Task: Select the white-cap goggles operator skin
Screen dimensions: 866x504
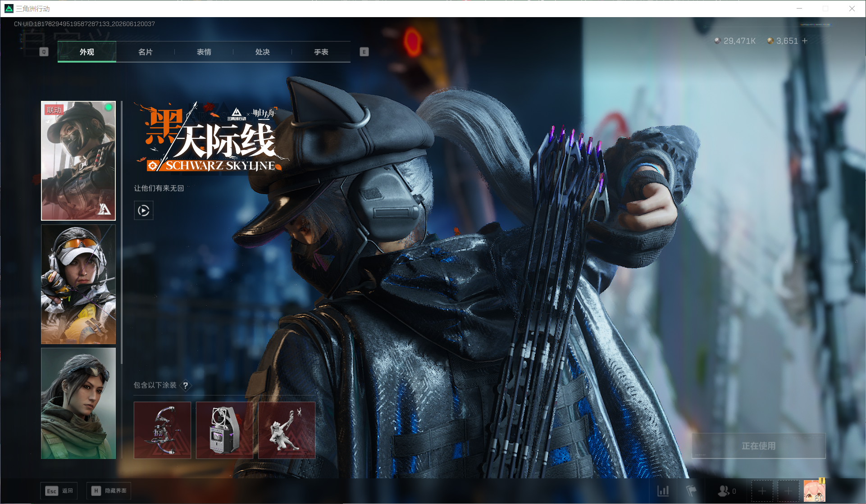Action: [78, 284]
